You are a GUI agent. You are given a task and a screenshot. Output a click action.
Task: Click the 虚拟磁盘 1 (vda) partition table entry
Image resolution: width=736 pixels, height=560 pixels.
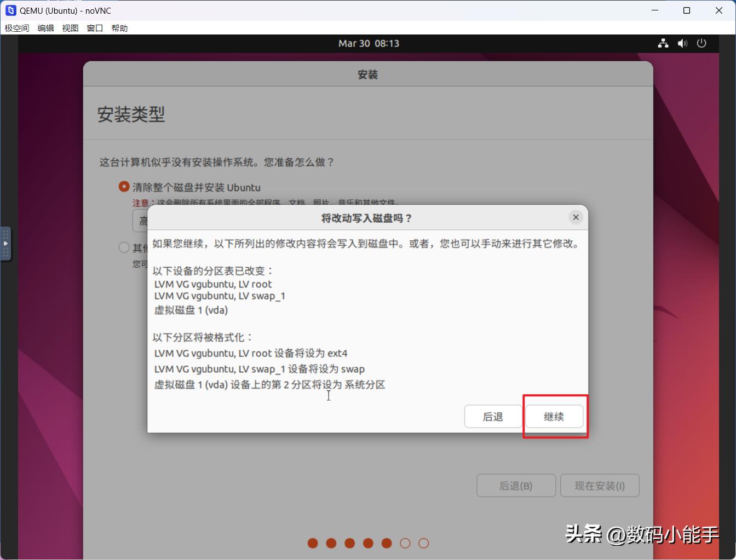[191, 310]
